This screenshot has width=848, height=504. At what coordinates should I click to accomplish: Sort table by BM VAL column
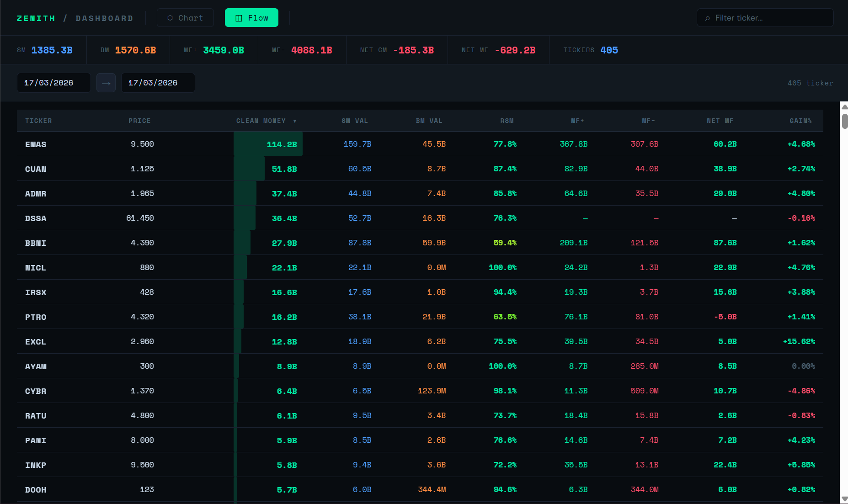point(429,121)
